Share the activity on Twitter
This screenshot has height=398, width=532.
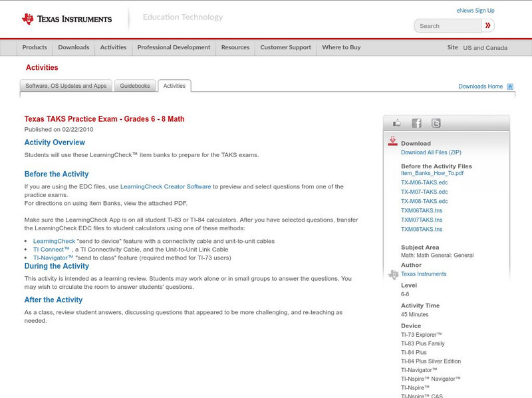435,122
